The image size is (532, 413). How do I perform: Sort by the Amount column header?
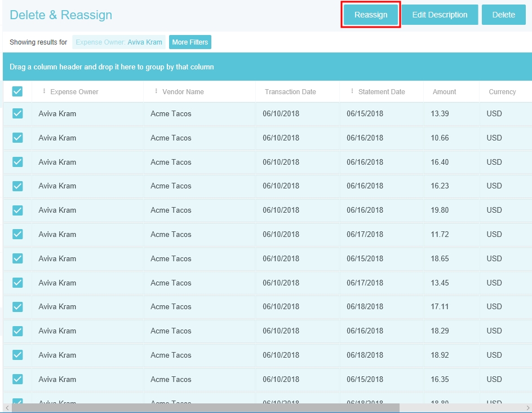click(444, 92)
